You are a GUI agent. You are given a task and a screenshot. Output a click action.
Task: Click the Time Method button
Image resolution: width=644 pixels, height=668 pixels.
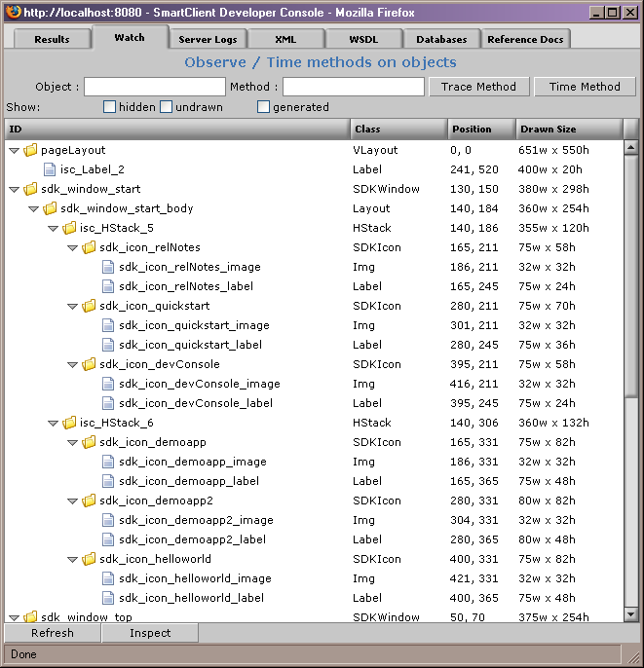pyautogui.click(x=585, y=87)
